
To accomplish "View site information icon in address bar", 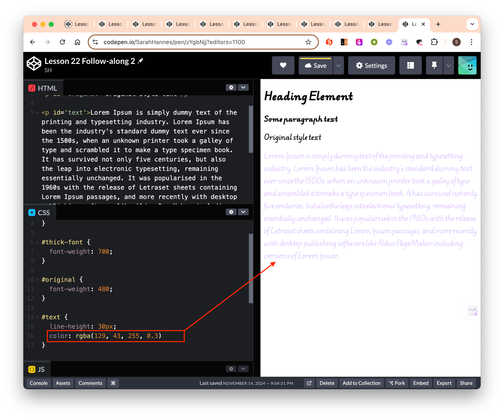I will pos(95,42).
